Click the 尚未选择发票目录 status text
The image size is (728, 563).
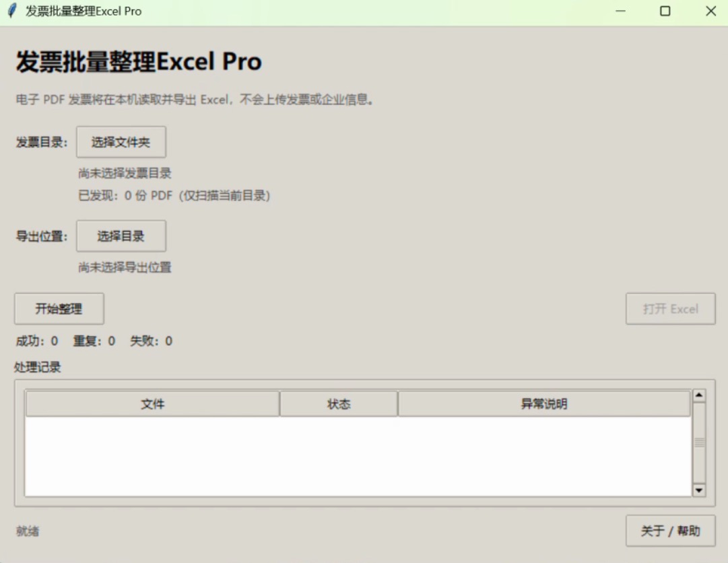tap(125, 173)
